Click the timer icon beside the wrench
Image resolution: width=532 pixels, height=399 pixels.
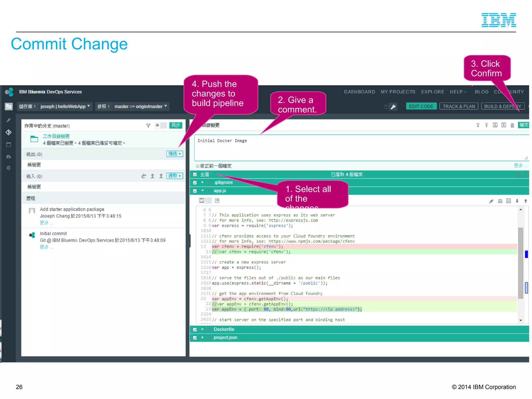pos(386,107)
